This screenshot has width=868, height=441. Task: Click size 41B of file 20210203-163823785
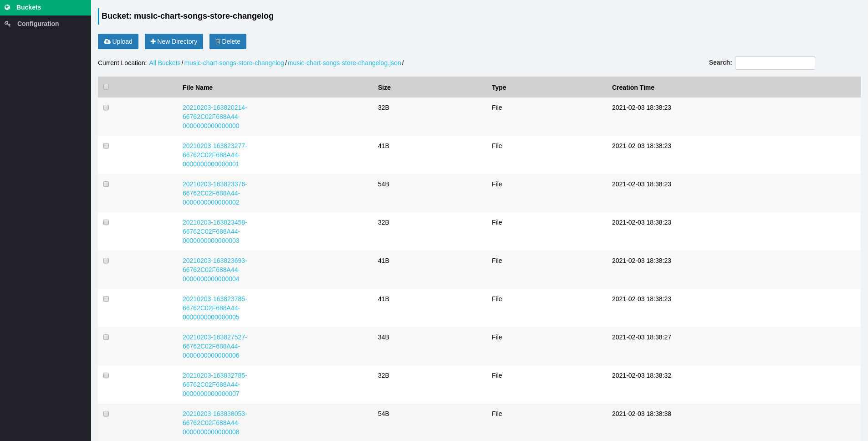383,299
